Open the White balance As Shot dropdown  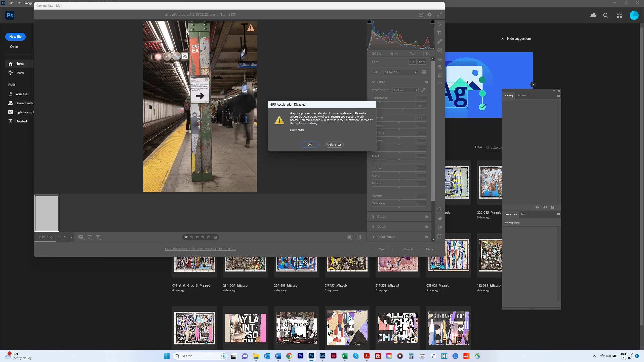[405, 90]
